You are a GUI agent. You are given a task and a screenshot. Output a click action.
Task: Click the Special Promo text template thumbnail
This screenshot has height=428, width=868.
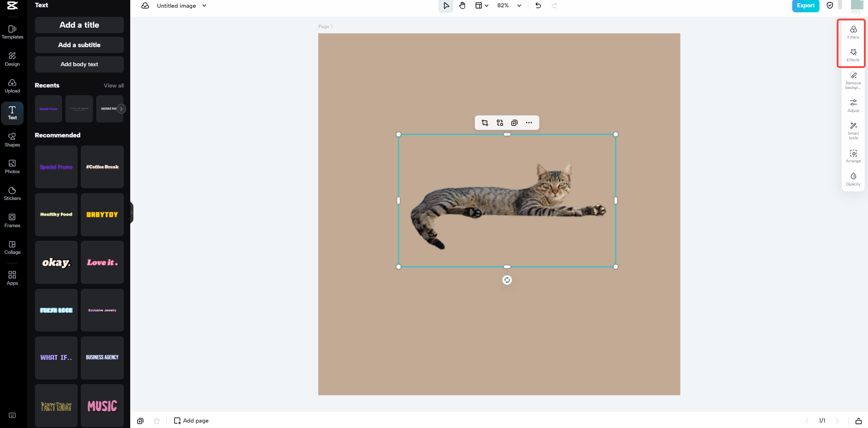pos(56,167)
